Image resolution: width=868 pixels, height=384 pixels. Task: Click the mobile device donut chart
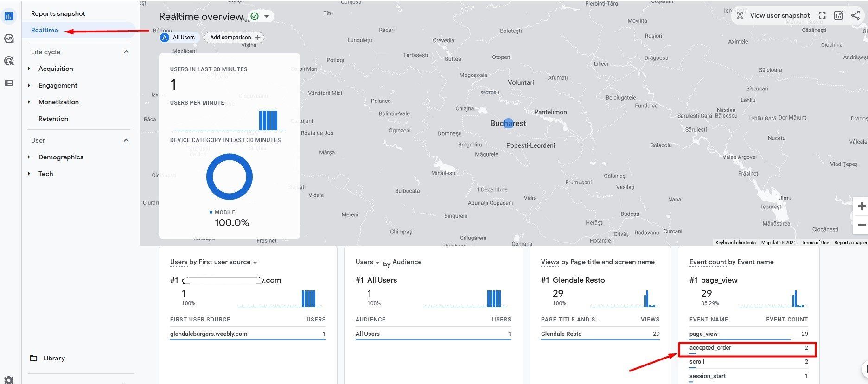click(x=230, y=176)
